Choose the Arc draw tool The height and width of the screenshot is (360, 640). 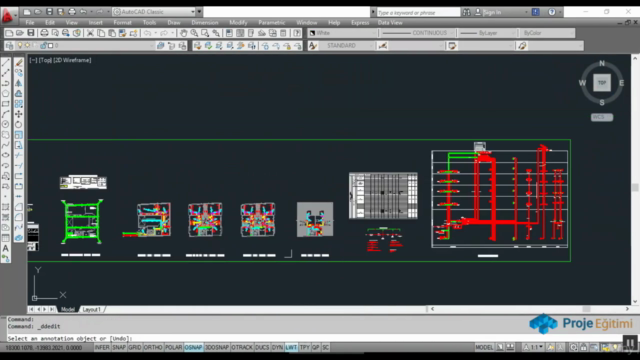pos(6,114)
